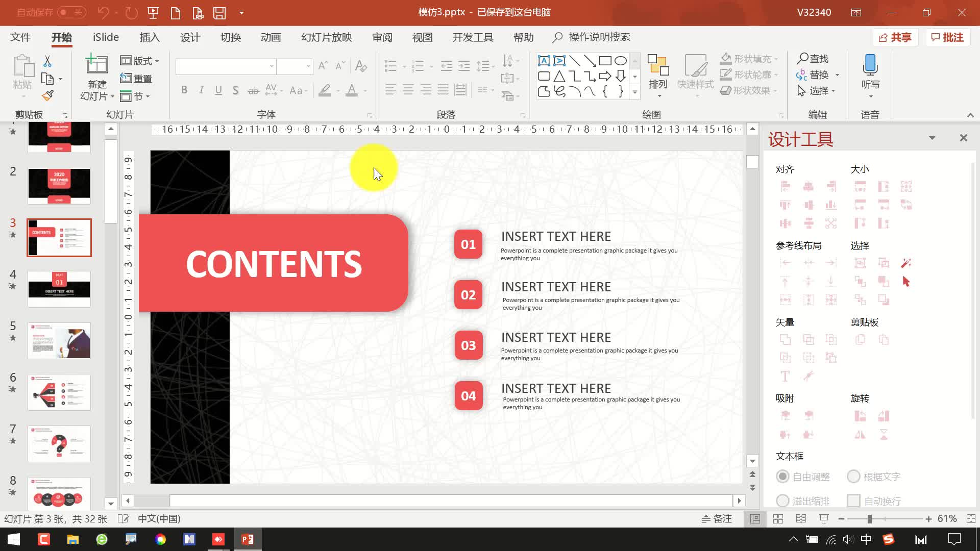Click the 查找 find button
This screenshot has height=551, width=980.
pos(813,59)
